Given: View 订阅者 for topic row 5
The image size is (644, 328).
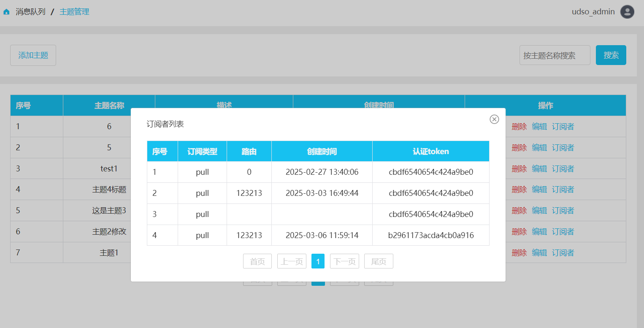Looking at the screenshot, I should [563, 210].
